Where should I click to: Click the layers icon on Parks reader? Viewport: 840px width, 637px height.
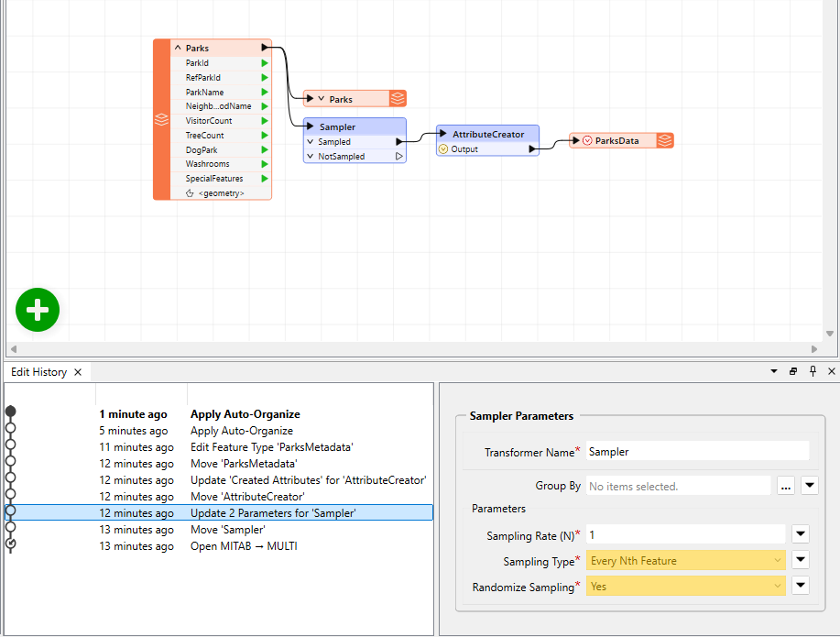(161, 119)
